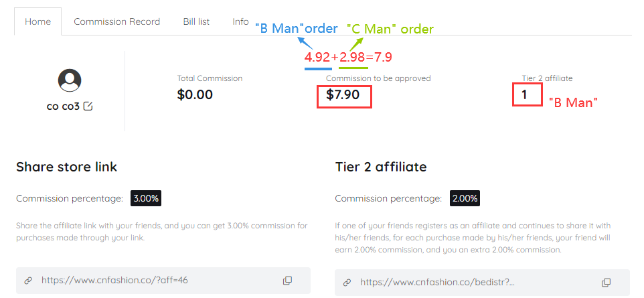Open the Bill list tab
Viewport: 644px width, 298px height.
pos(196,22)
